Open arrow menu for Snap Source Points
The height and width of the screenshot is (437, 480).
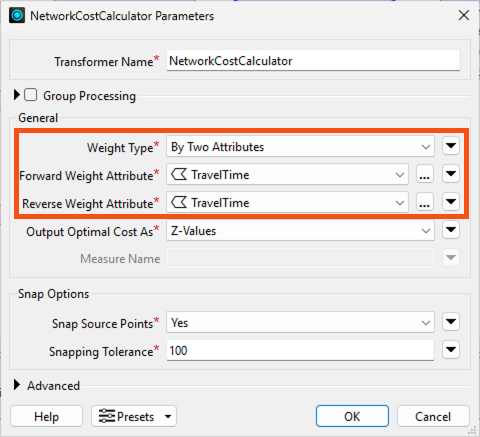pyautogui.click(x=451, y=322)
